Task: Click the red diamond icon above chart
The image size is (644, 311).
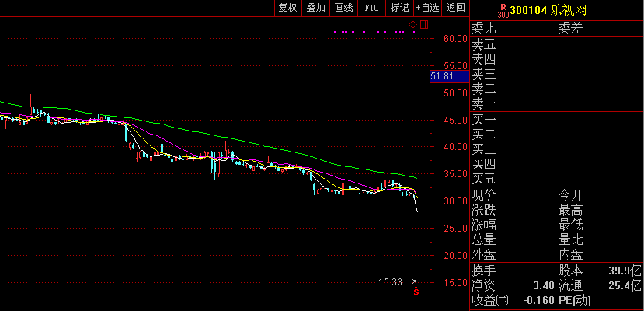Action: pyautogui.click(x=414, y=25)
